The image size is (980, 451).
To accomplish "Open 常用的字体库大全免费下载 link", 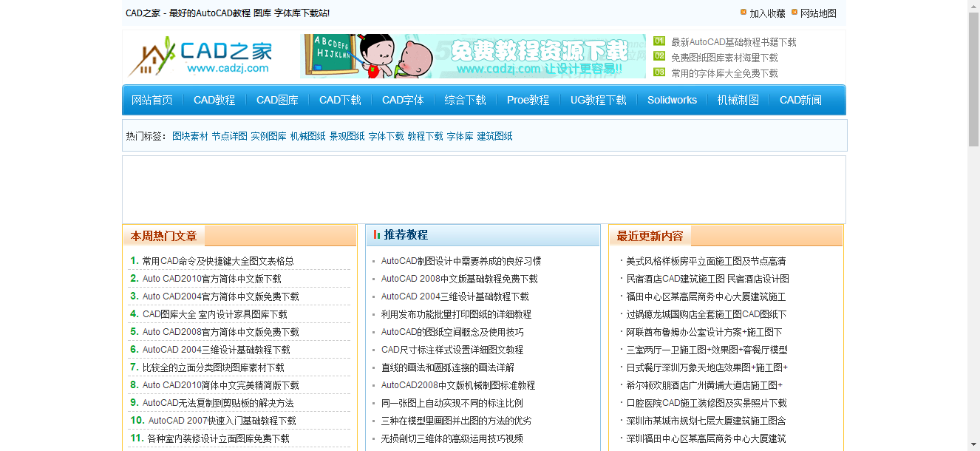I will pos(724,73).
